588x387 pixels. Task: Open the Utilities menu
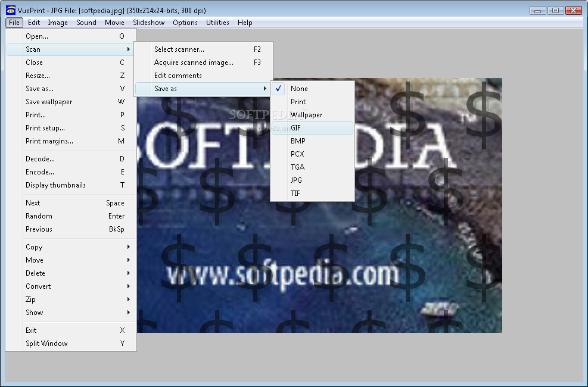(x=217, y=23)
